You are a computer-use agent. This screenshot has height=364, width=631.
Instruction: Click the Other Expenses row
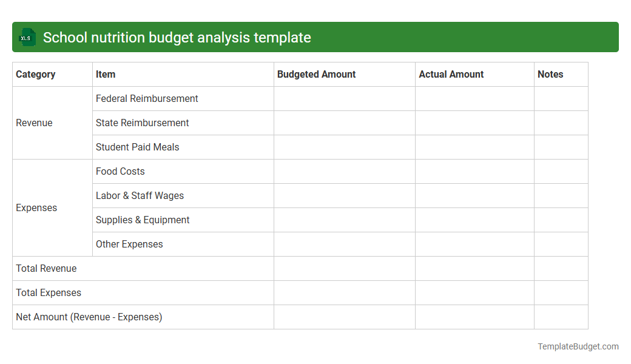pos(129,244)
